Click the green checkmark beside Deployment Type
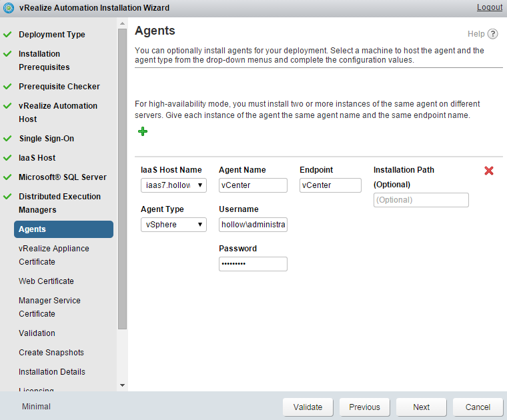This screenshot has height=420, width=507. point(7,34)
